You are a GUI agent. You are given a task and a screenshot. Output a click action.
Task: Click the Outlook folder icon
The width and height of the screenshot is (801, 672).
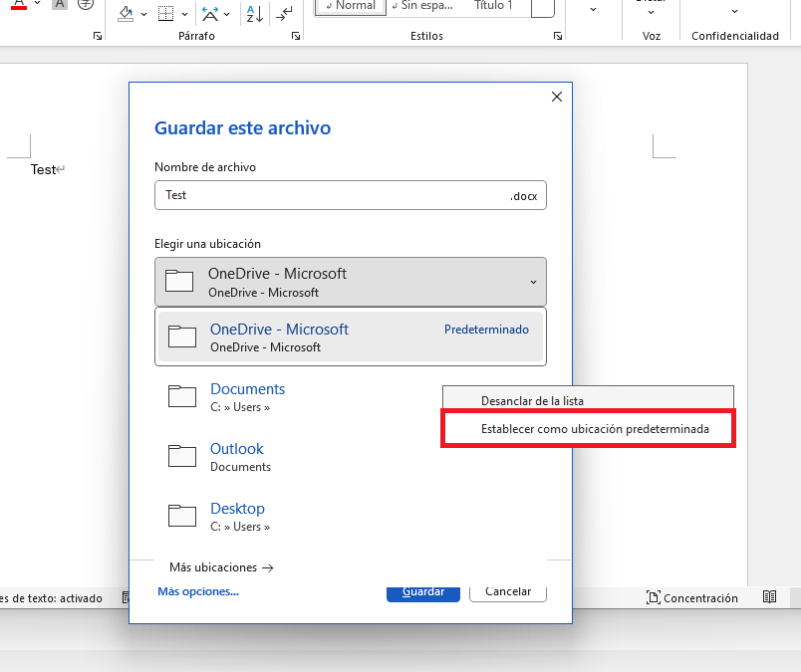click(182, 456)
